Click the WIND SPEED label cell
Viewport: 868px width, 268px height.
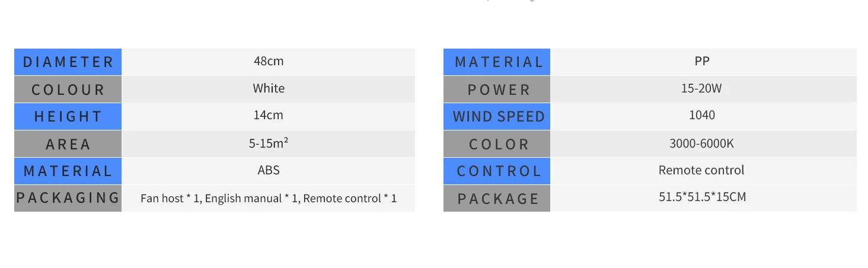[497, 116]
